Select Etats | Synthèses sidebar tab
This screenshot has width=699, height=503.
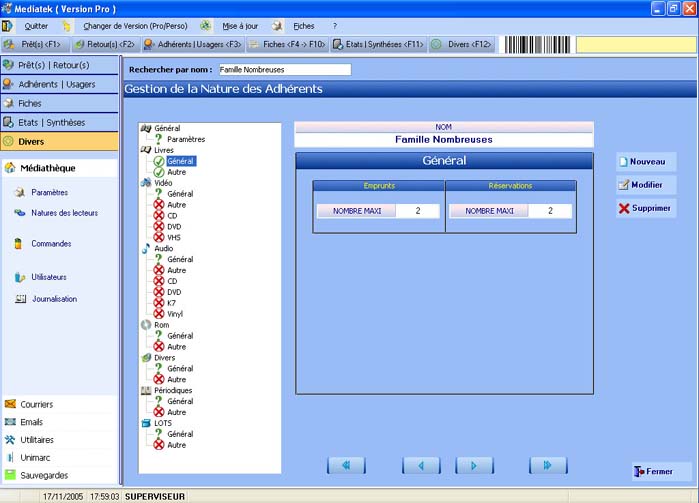pos(60,123)
